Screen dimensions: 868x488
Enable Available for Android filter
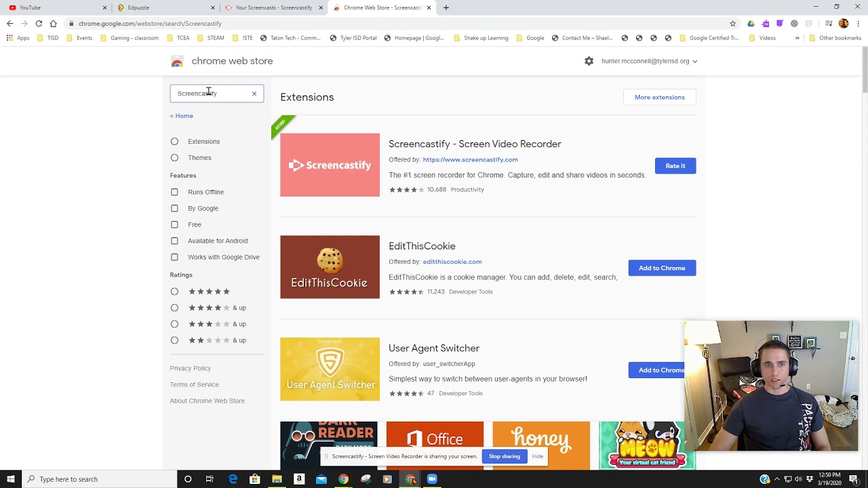pos(174,241)
